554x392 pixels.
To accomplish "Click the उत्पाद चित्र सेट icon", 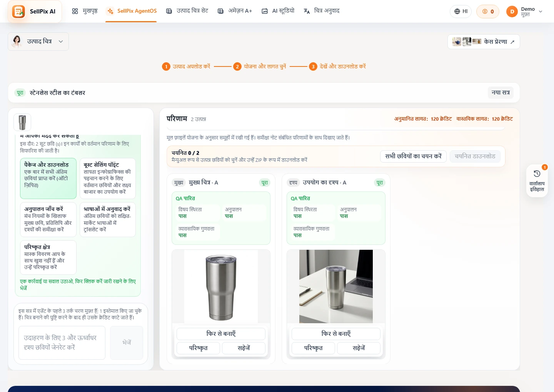I will point(169,11).
